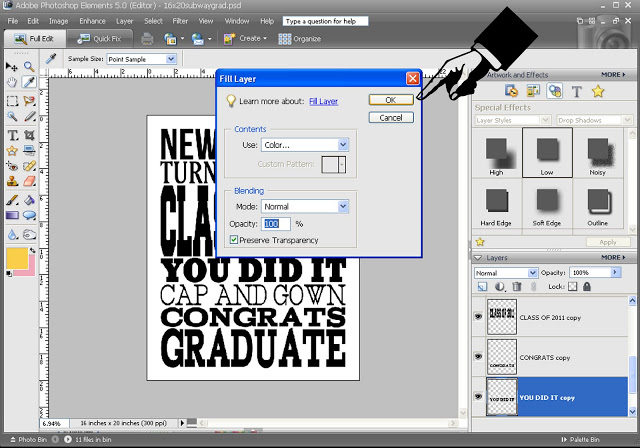Select the Sponge tool
Image resolution: width=640 pixels, height=448 pixels.
click(x=29, y=235)
